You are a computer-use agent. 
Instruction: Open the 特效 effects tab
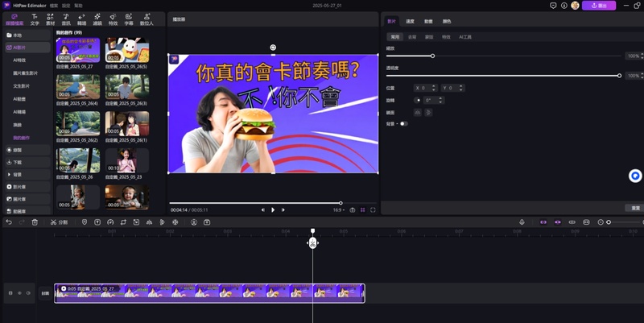(113, 19)
